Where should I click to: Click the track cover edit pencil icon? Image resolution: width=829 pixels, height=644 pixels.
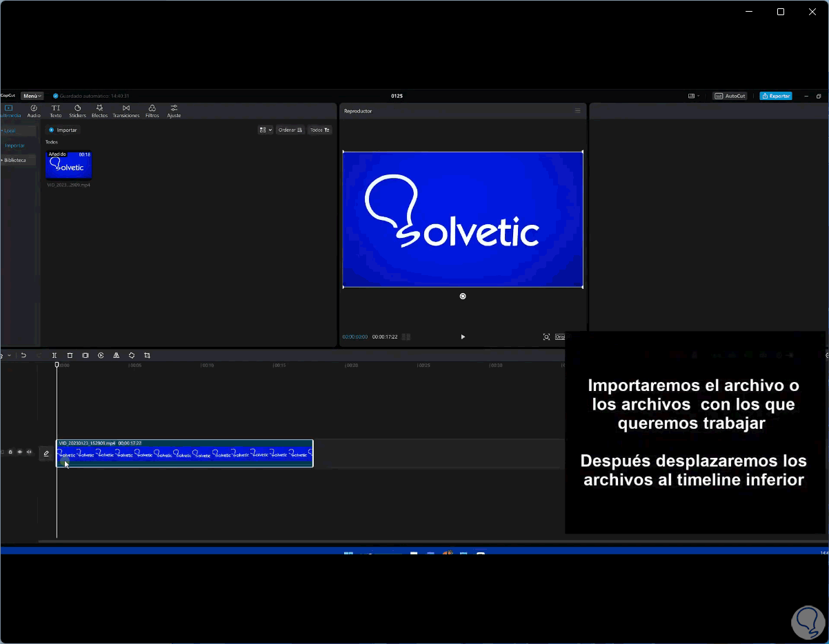(x=46, y=454)
